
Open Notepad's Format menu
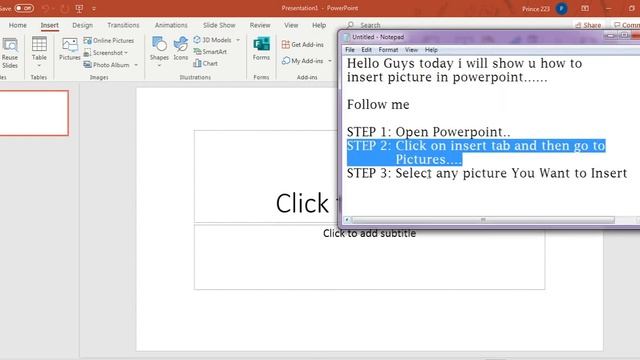[388, 50]
